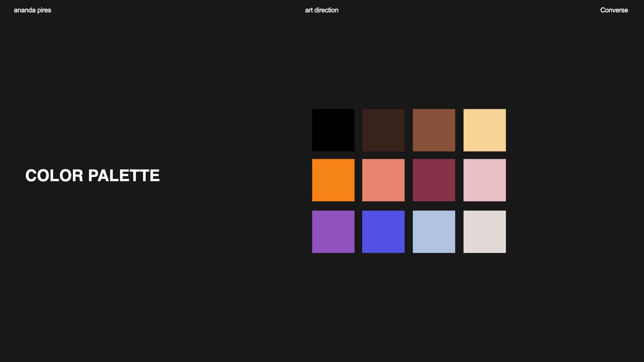Click the 'ananda pires' name link
The height and width of the screenshot is (362, 644).
pos(33,10)
